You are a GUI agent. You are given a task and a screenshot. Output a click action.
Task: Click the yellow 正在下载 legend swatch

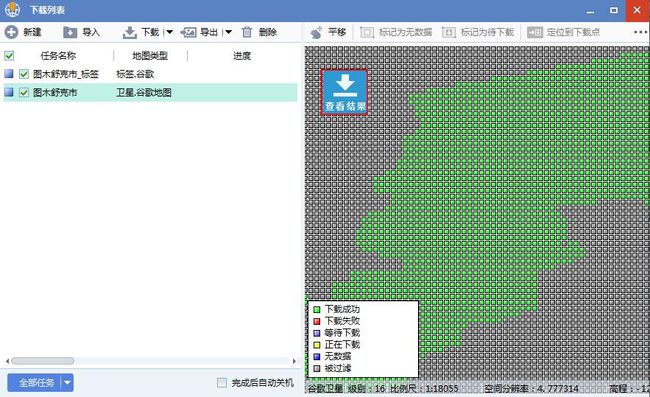click(x=317, y=345)
